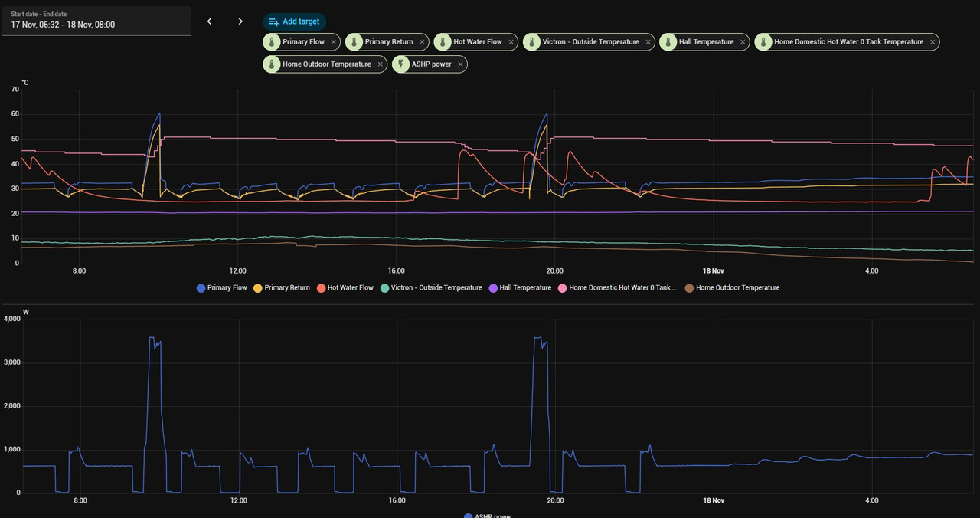
Task: Select the Hall Temperature chip label
Action: [706, 42]
